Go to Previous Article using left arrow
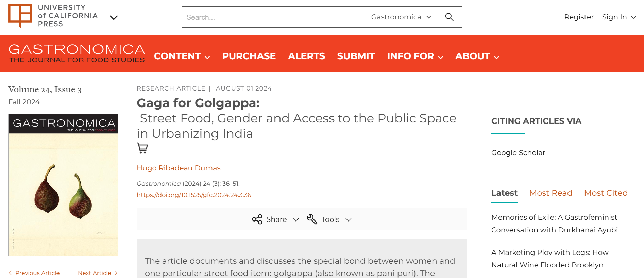This screenshot has width=644, height=278. coord(11,273)
